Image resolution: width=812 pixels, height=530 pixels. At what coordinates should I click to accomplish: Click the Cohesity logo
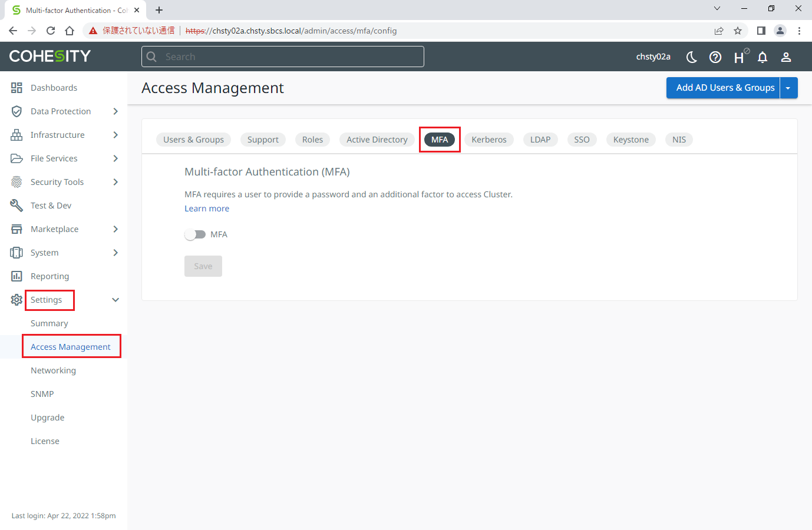pyautogui.click(x=50, y=56)
